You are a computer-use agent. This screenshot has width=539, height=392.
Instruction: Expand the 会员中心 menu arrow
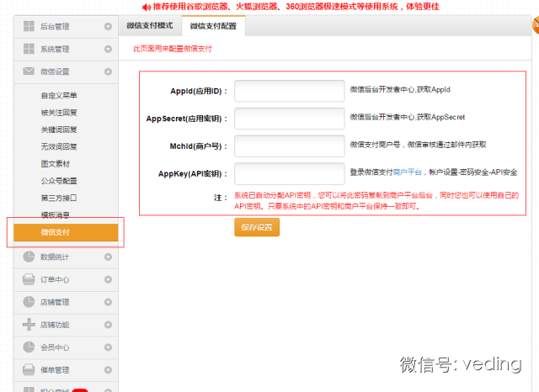tap(108, 347)
